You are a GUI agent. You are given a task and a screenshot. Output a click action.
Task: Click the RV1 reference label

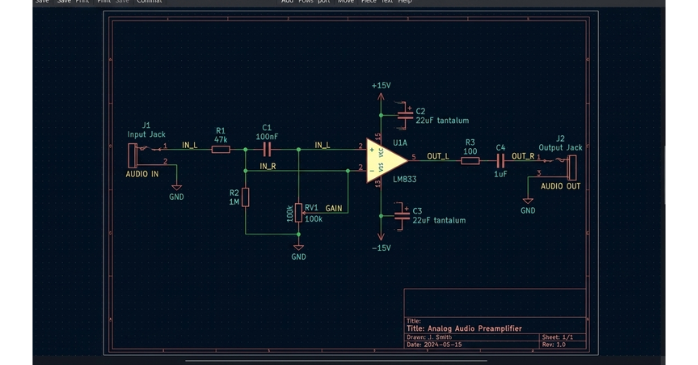(312, 208)
